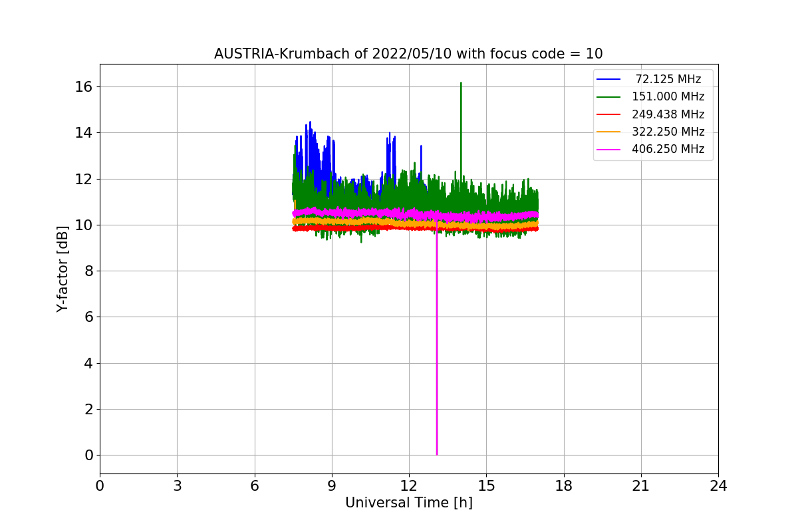This screenshot has width=798, height=532.
Task: Click the 249.438 MHz legend label
Action: click(x=668, y=114)
